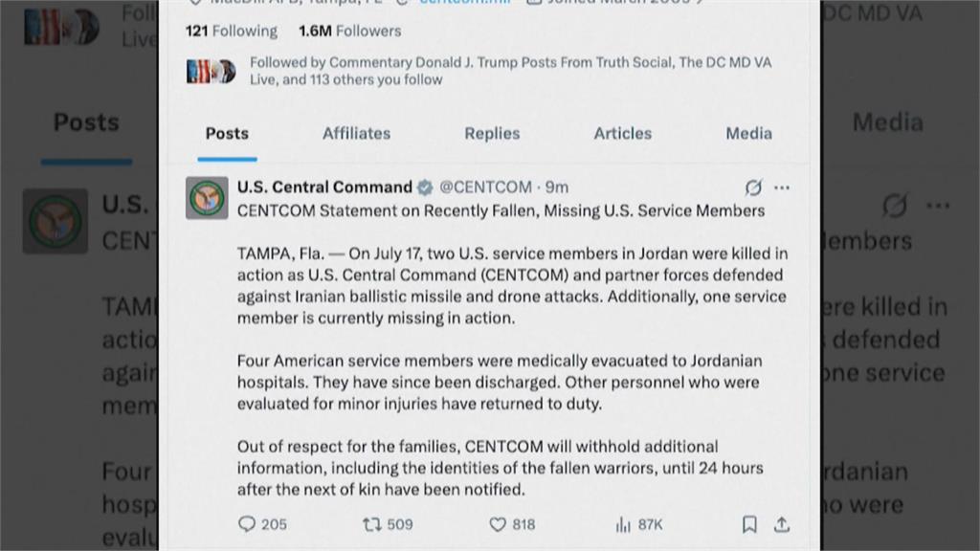Image resolution: width=980 pixels, height=551 pixels.
Task: Switch to the Replies tab
Action: 492,134
